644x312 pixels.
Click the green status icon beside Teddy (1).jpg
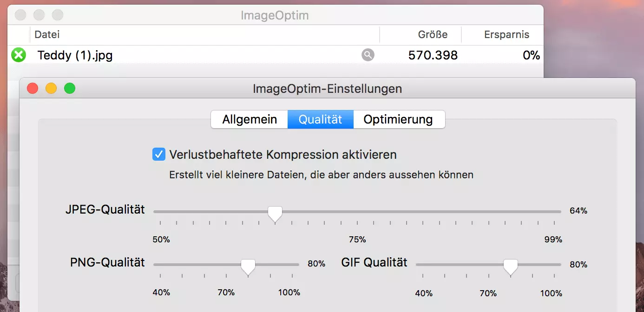[x=18, y=55]
